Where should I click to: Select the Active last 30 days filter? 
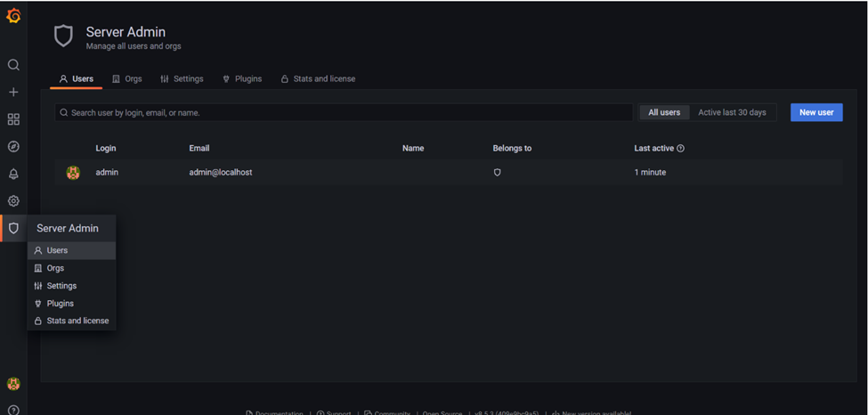pyautogui.click(x=732, y=112)
